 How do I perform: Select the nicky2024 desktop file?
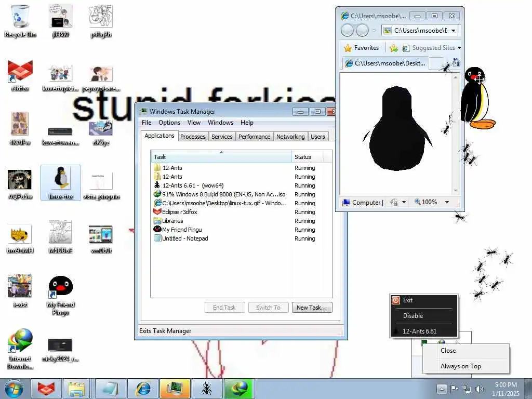[x=60, y=350]
